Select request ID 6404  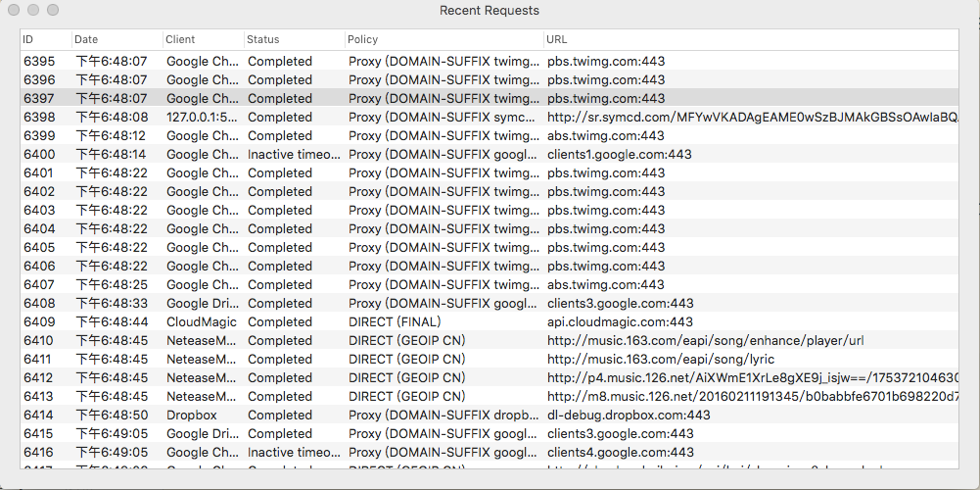pyautogui.click(x=39, y=229)
